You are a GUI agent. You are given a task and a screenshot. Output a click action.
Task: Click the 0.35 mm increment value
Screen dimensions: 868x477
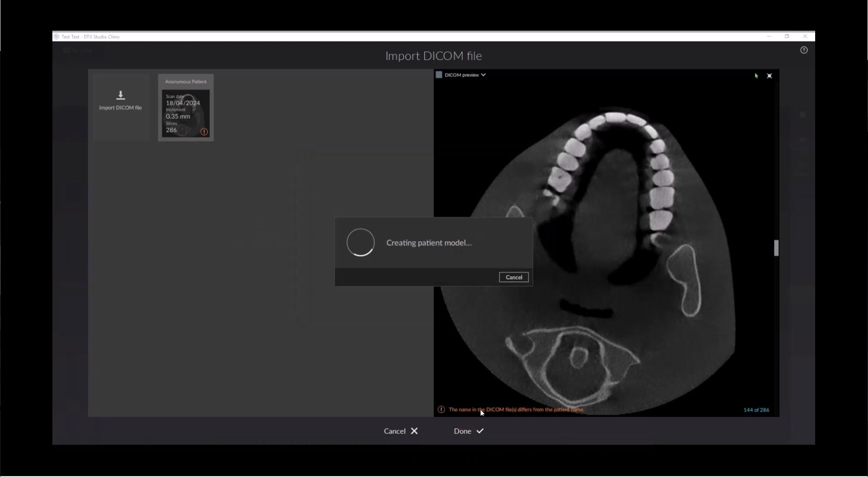click(x=178, y=116)
